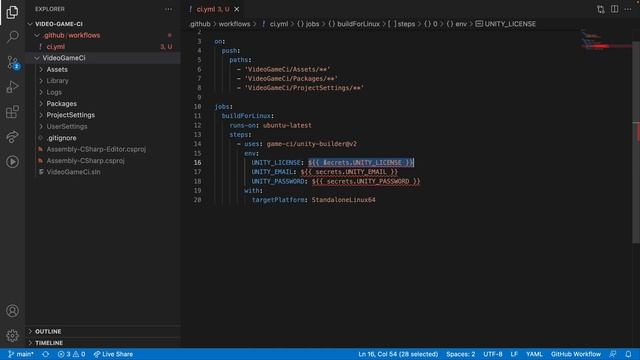Open VideoGameCi.sln file
640x360 pixels.
tap(103, 172)
